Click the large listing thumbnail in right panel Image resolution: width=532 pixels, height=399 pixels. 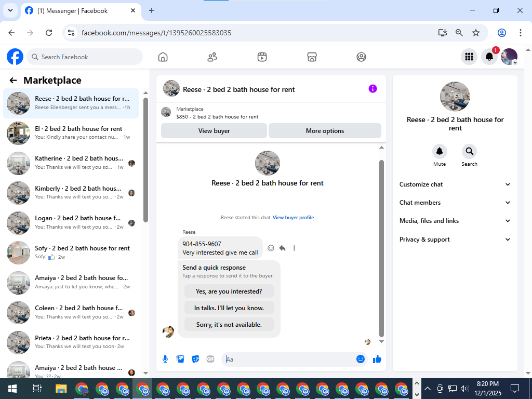pos(455,96)
